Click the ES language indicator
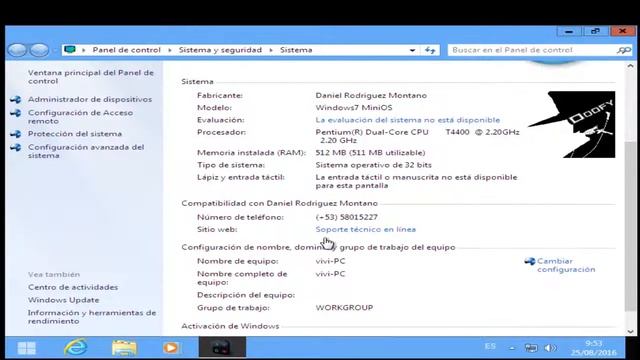The width and height of the screenshot is (640, 360). pos(490,347)
